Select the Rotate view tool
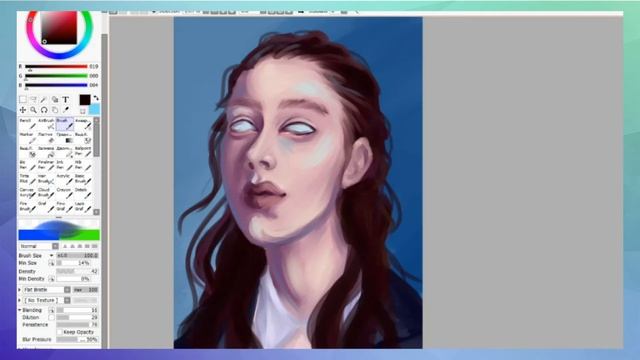 tap(44, 110)
